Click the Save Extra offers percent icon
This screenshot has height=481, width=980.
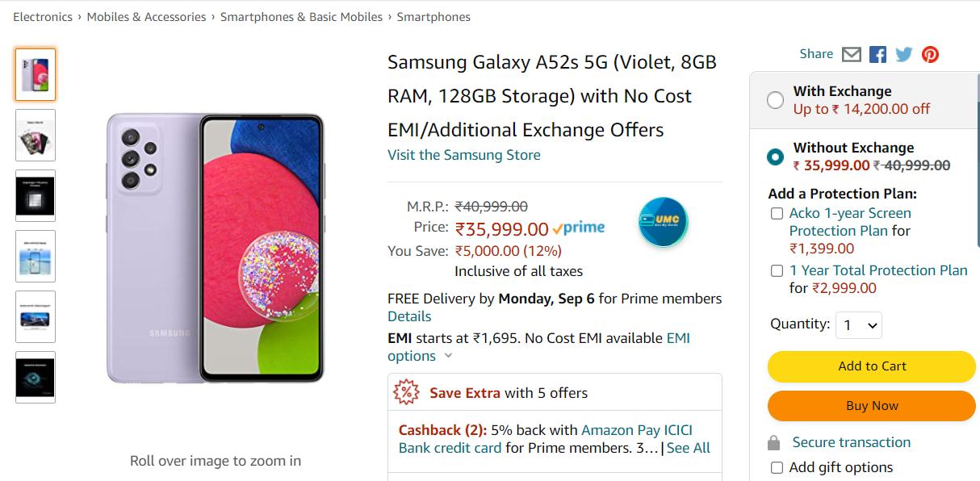[406, 393]
